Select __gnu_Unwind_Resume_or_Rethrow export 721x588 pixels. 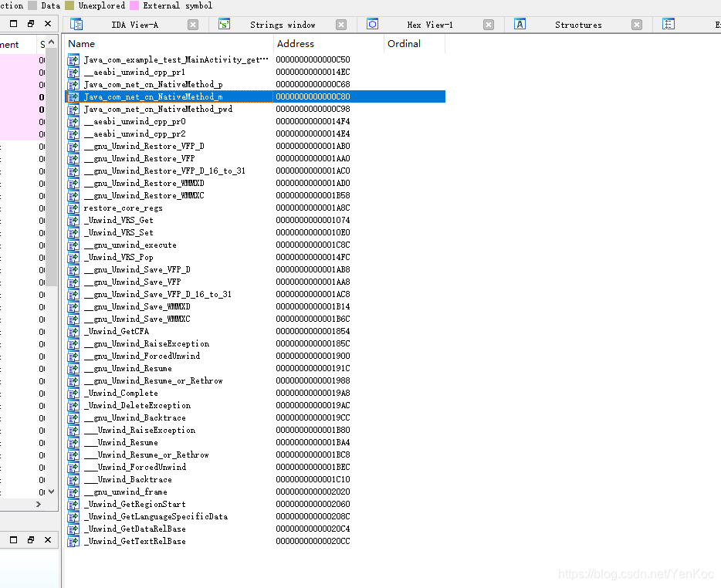(256, 381)
